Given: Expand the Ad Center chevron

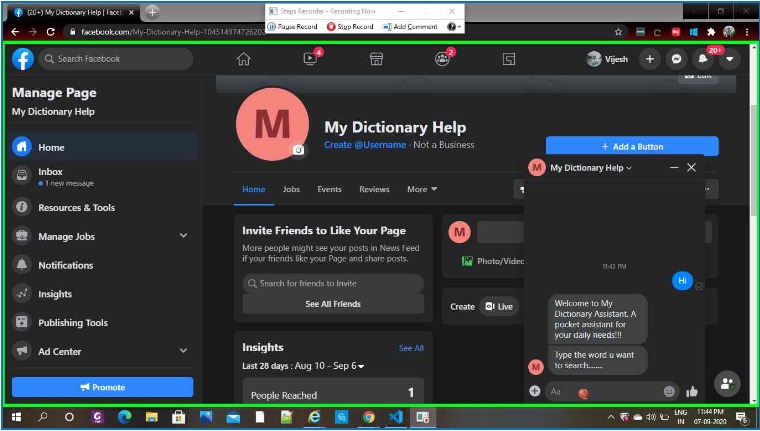Looking at the screenshot, I should (x=183, y=351).
